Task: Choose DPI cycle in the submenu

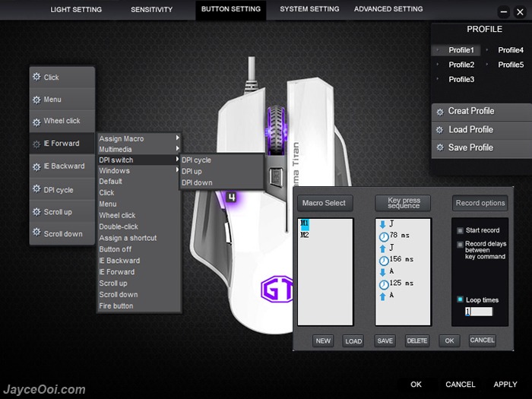Action: [x=222, y=160]
